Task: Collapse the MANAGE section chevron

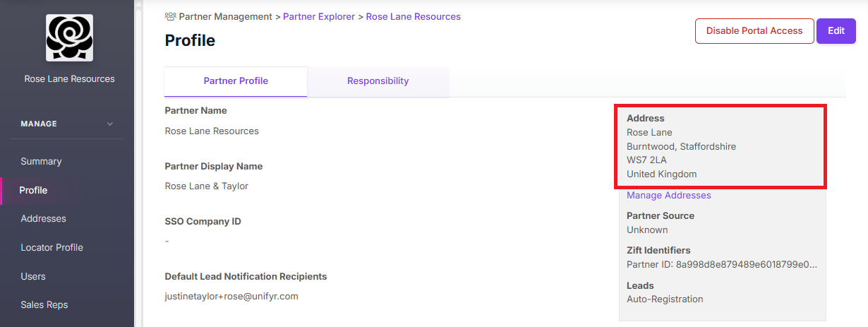Action: click(x=109, y=124)
